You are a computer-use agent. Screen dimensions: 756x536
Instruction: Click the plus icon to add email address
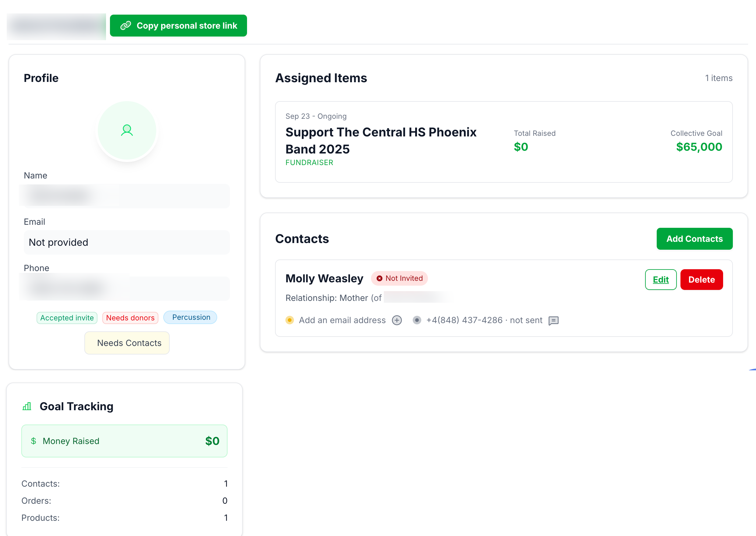[397, 320]
